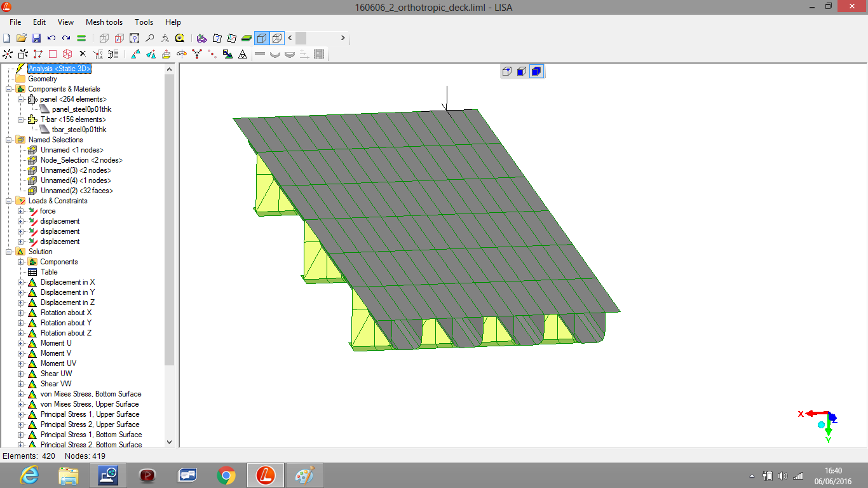This screenshot has height=488, width=868.
Task: Toggle the select nodes cube mode
Action: (506, 71)
